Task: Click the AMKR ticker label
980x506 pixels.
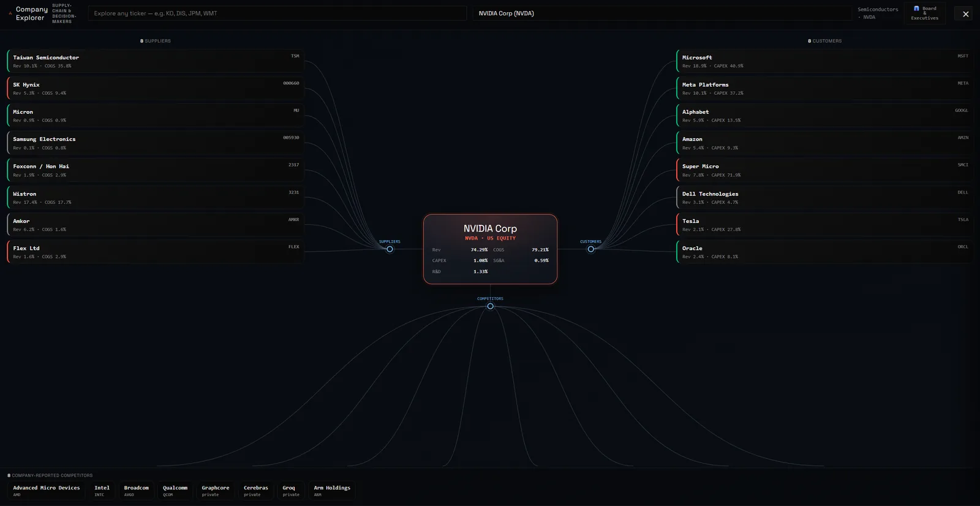Action: (x=294, y=219)
